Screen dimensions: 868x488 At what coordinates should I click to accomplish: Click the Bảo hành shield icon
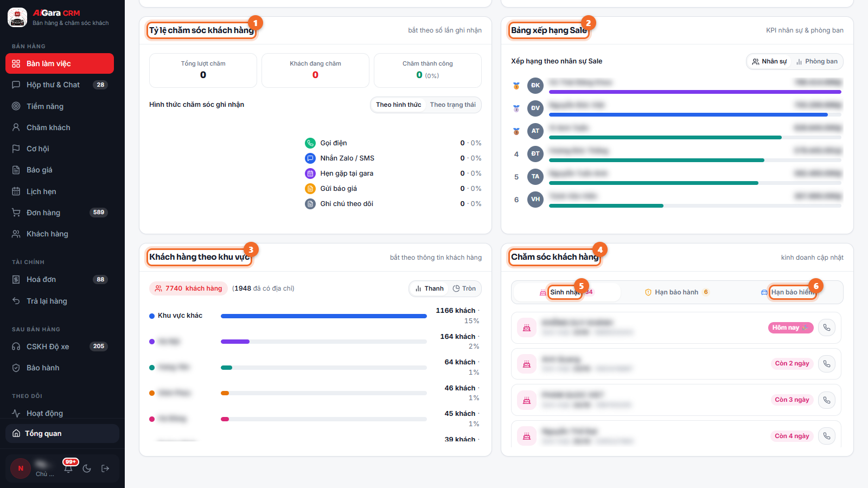pos(16,368)
